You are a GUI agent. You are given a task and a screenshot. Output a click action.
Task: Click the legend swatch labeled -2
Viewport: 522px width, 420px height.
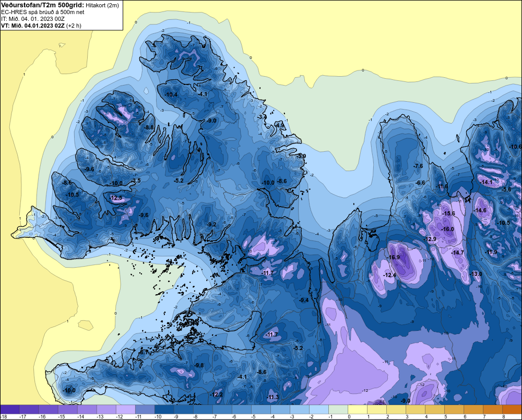[318, 409]
